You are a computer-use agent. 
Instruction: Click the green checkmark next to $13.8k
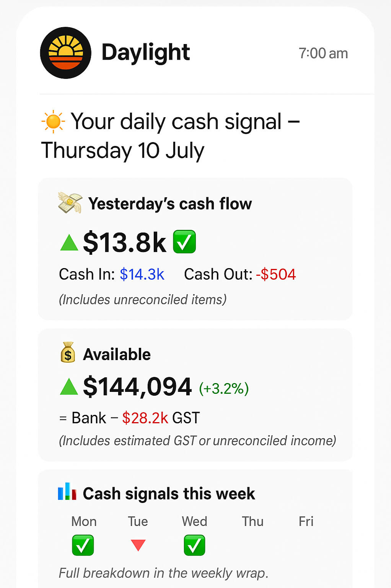pos(184,242)
